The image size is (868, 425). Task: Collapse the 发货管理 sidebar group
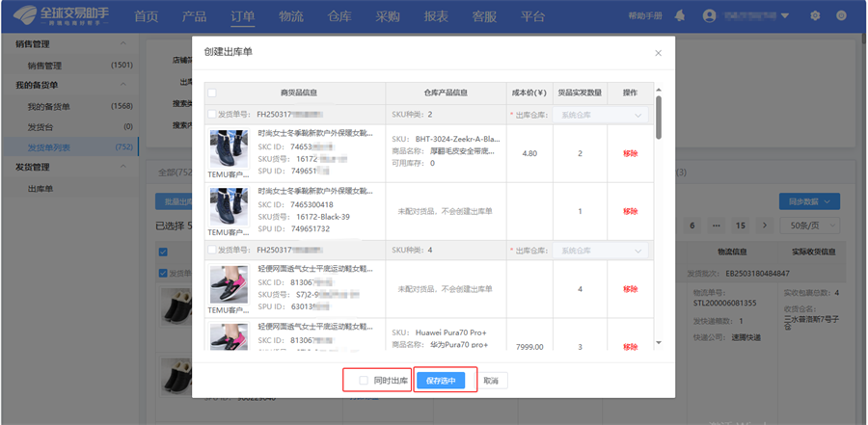pyautogui.click(x=122, y=167)
